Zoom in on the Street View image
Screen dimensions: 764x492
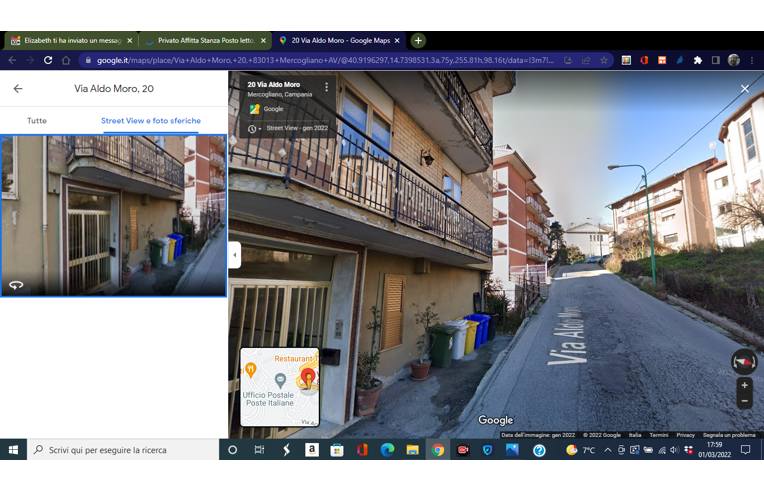[x=745, y=385]
